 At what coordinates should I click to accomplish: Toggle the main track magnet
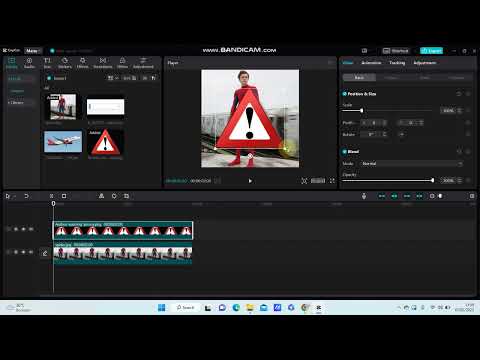[x=382, y=196]
